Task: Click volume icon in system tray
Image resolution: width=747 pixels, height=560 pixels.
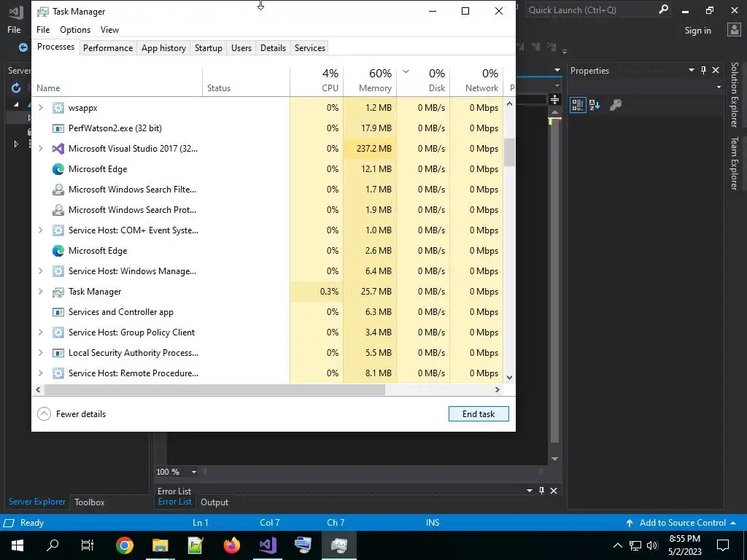Action: point(652,545)
